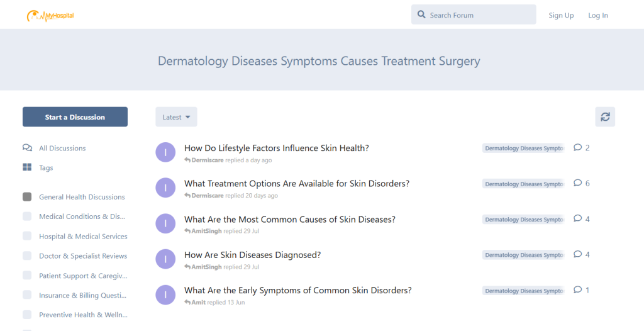Click the avatar beside Lifestyle Factors discussion
Viewport: 644px width, 331px height.
165,152
